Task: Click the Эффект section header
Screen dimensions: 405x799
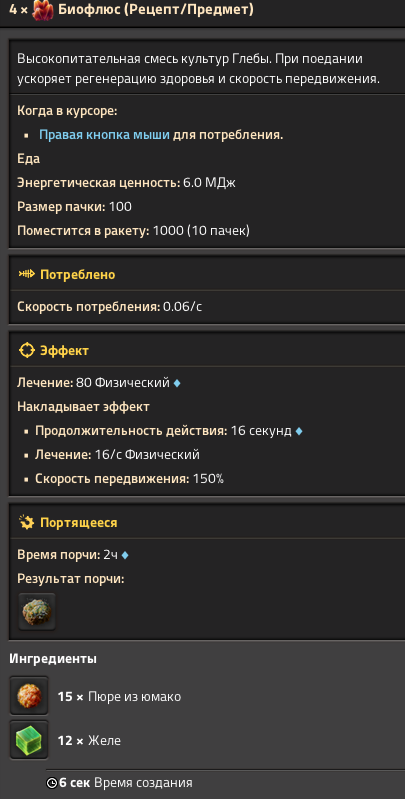Action: pos(207,351)
